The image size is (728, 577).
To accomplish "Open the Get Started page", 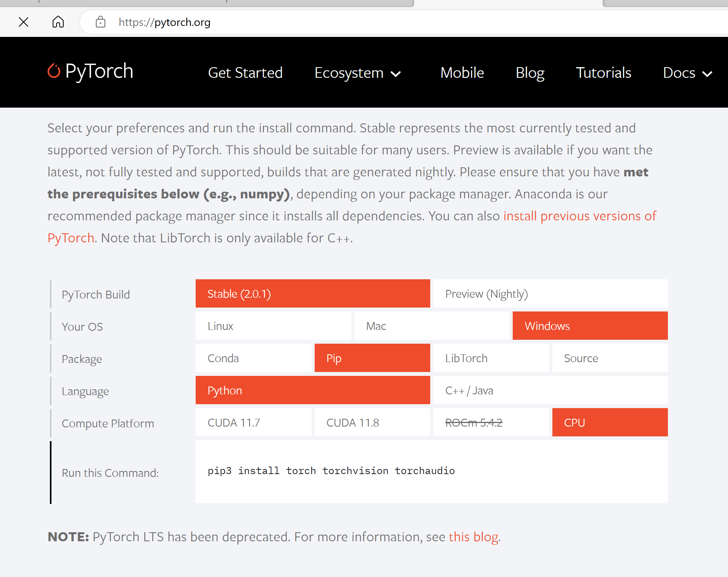I will pos(245,73).
